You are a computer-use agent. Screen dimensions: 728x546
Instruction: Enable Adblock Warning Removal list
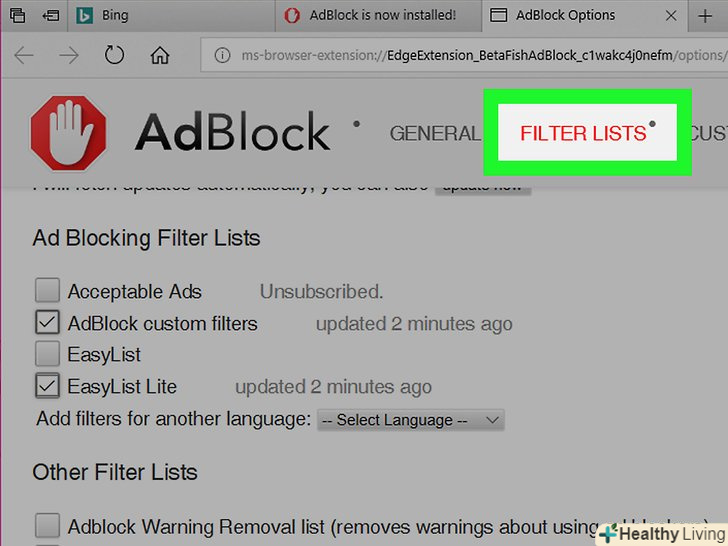pyautogui.click(x=47, y=525)
